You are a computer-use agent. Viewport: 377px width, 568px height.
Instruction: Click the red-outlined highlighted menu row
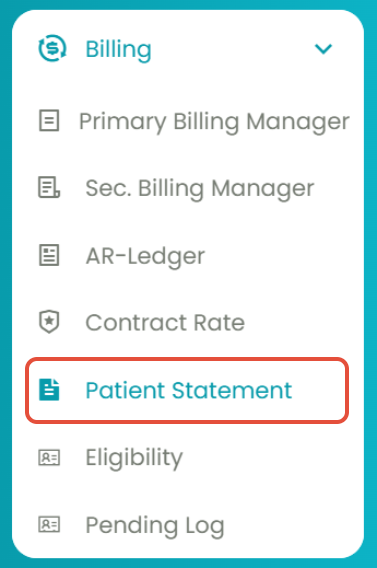click(187, 390)
